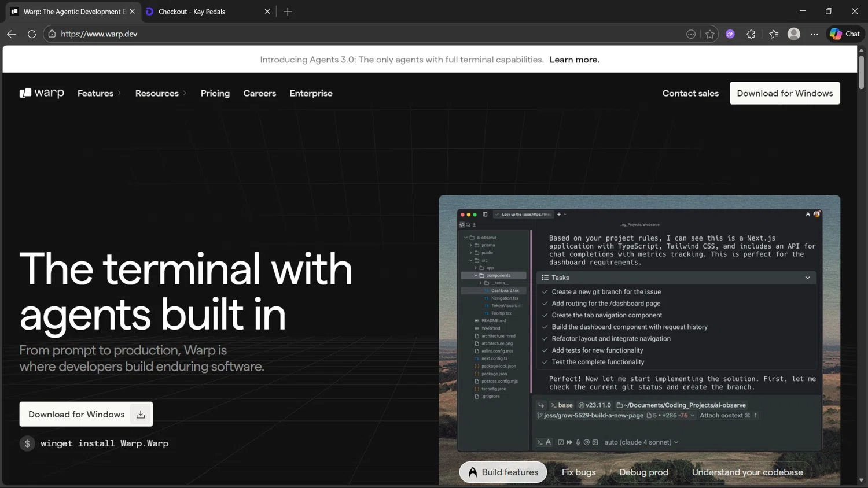Collapse the ai-observe root folder
Screen dimensions: 868x488
(465, 238)
